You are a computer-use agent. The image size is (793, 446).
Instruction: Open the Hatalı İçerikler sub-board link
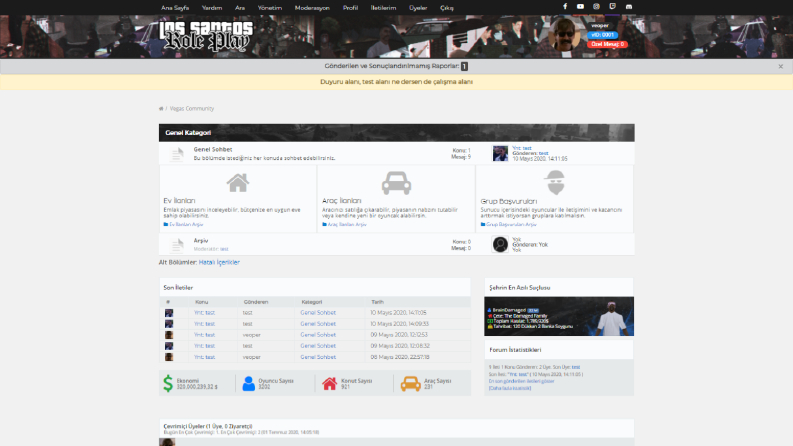(219, 262)
